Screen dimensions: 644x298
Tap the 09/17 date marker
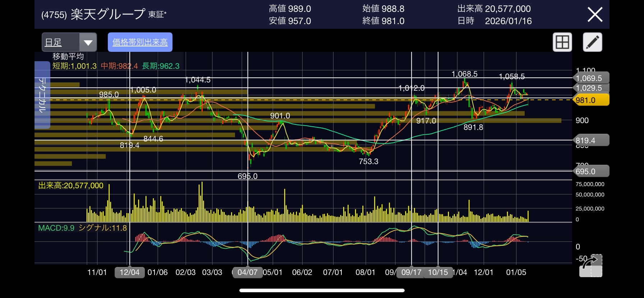coord(411,272)
